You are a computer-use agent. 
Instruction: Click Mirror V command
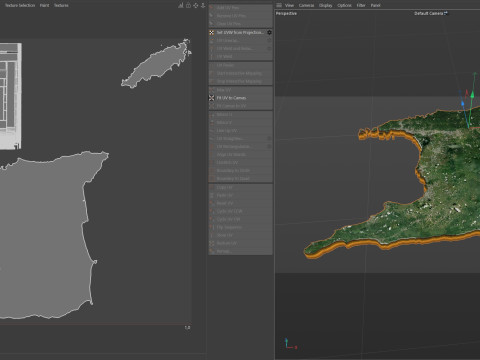[240, 122]
